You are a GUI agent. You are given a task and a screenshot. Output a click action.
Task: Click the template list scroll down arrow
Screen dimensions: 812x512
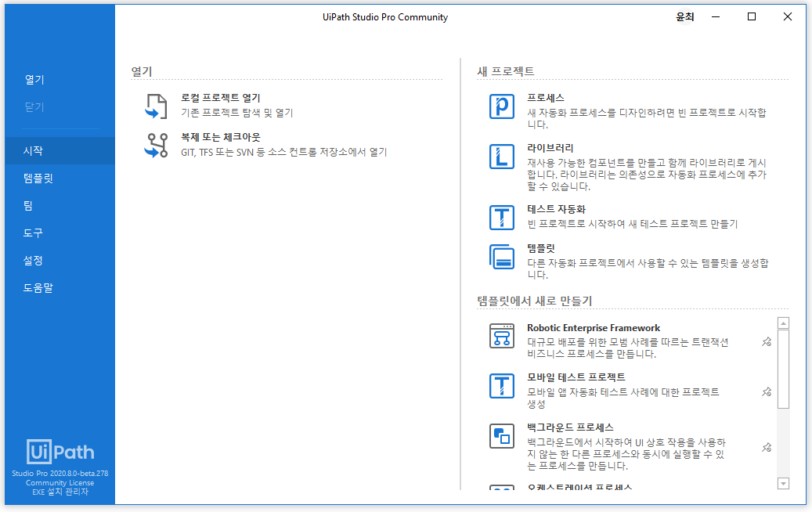coord(784,484)
